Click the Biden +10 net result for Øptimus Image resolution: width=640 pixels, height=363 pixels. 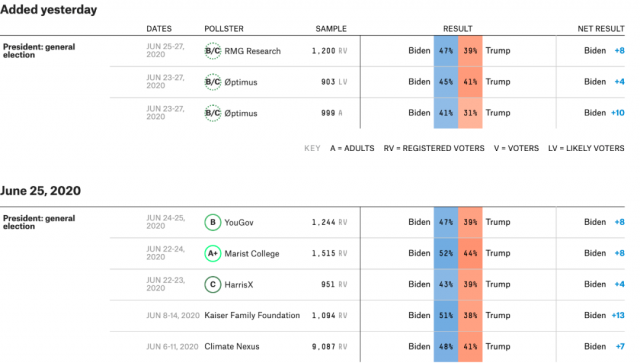point(604,113)
